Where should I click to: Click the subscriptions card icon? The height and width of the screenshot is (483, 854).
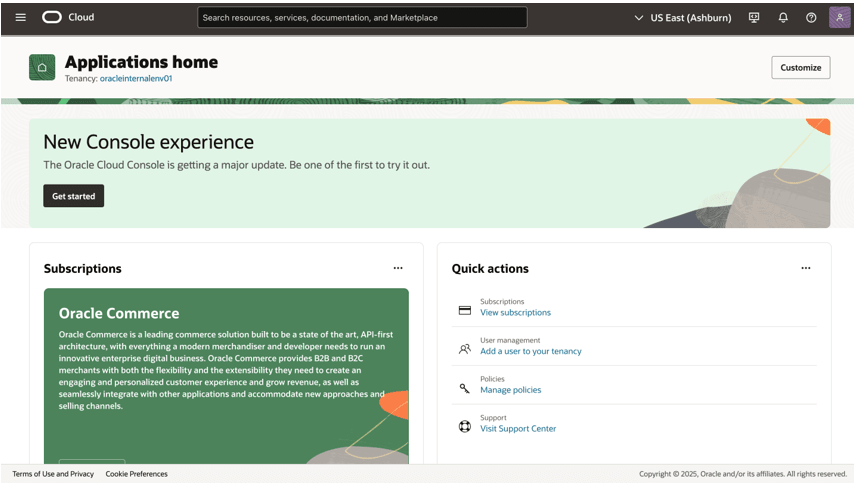coord(465,310)
